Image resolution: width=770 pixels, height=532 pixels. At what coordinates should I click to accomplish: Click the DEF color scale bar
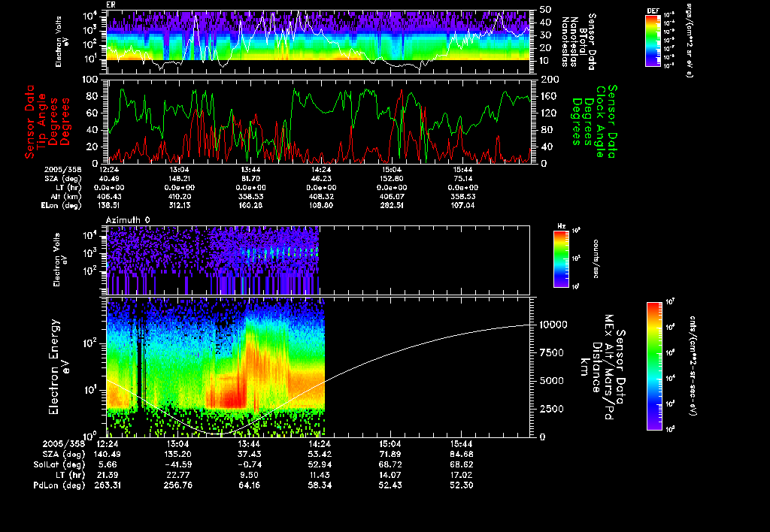pyautogui.click(x=653, y=41)
